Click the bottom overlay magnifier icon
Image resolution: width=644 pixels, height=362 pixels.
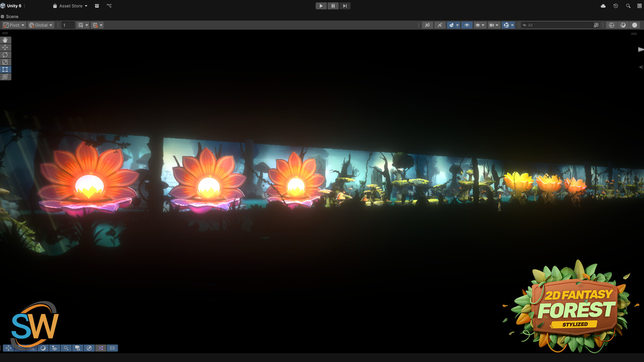pos(66,348)
